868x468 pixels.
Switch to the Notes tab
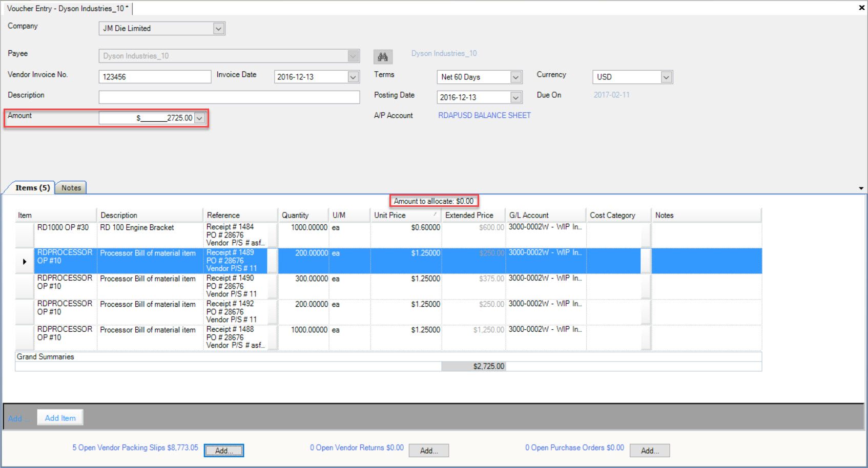pos(71,188)
